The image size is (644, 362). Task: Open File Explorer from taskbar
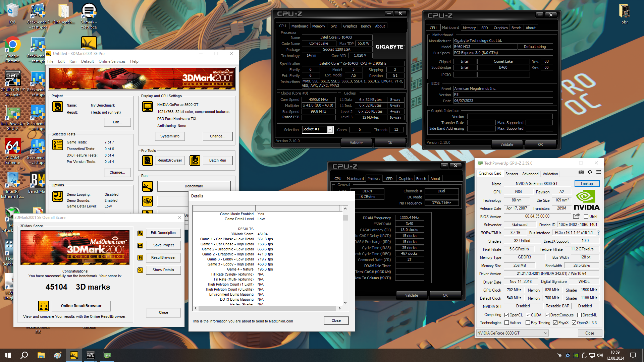tap(41, 355)
